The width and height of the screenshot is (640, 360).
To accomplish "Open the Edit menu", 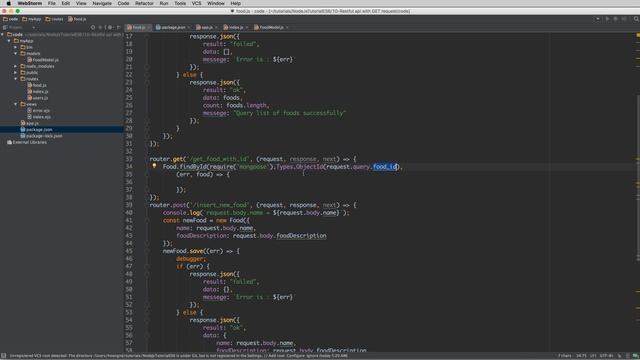I will coord(66,3).
